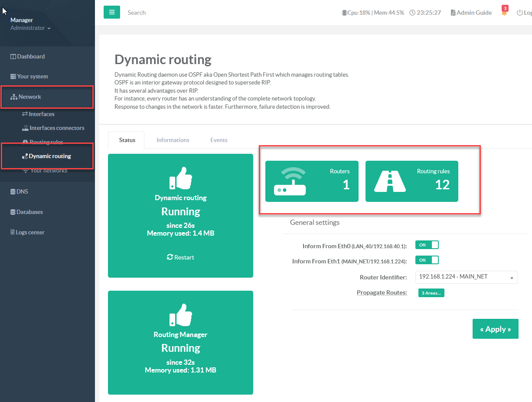
Task: Toggle Inform From Eth1 switch
Action: click(x=427, y=260)
